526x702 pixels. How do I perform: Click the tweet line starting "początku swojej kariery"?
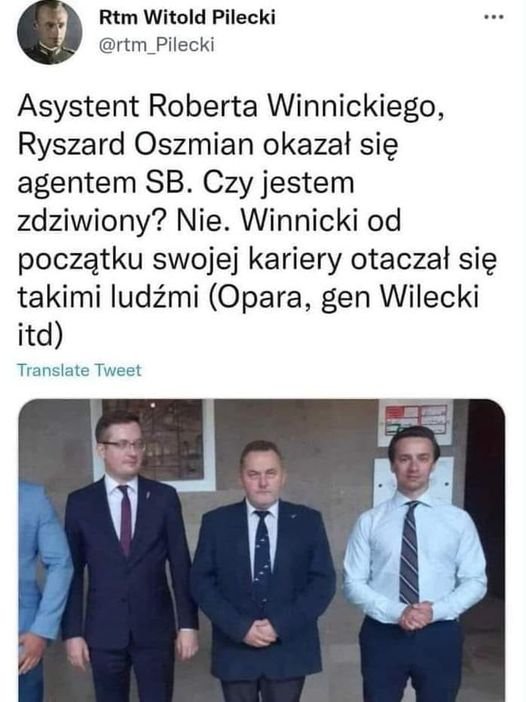(x=257, y=261)
